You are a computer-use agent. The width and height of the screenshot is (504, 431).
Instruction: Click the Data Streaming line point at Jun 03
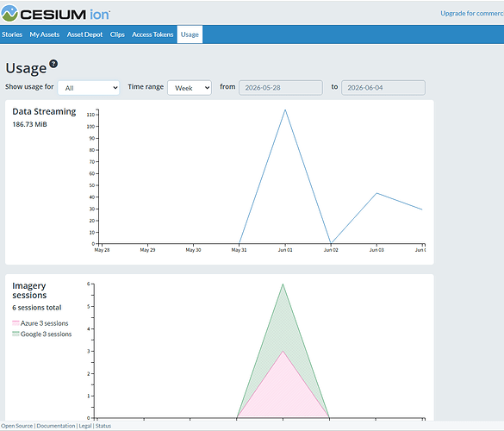(376, 193)
